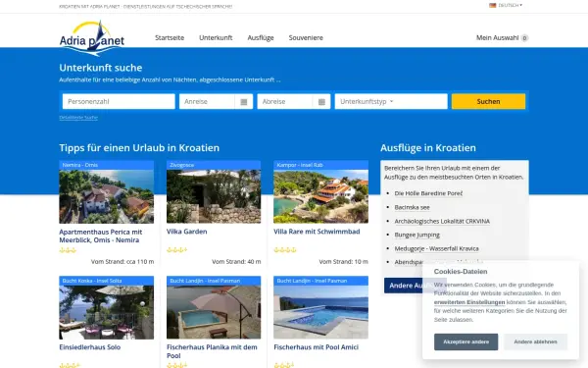
Task: Click the star rating under Apartmenthaus Perica
Action: click(x=68, y=250)
